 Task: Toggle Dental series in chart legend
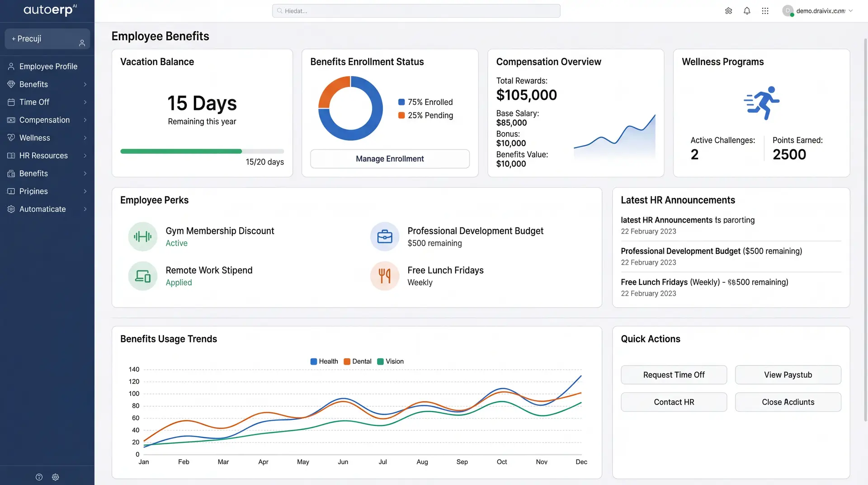358,361
